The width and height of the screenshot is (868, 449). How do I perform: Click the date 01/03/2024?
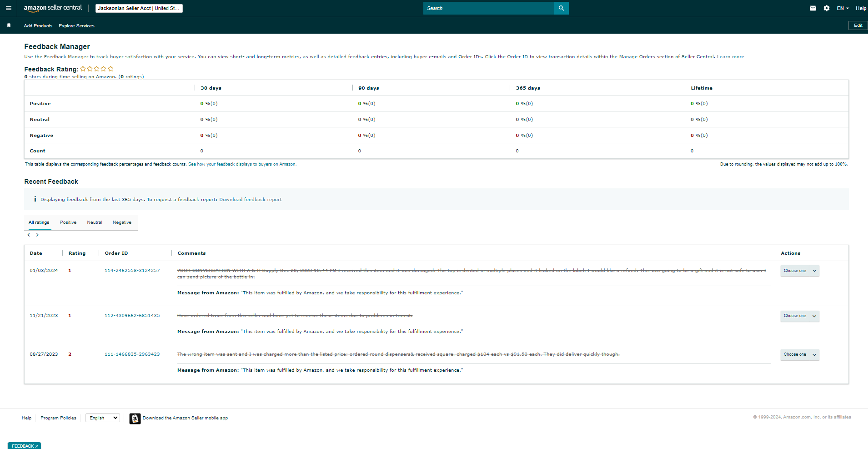tap(44, 271)
